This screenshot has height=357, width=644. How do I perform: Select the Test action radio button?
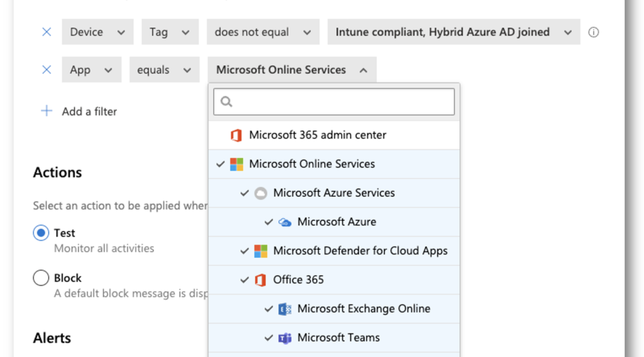41,232
